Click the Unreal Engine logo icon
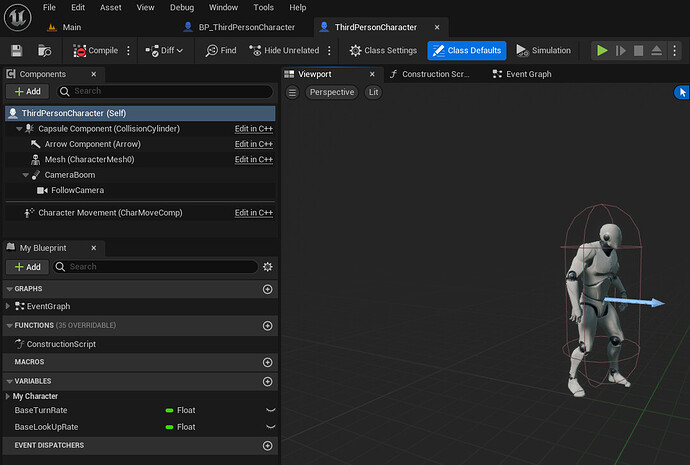The height and width of the screenshot is (465, 690). pos(18,17)
